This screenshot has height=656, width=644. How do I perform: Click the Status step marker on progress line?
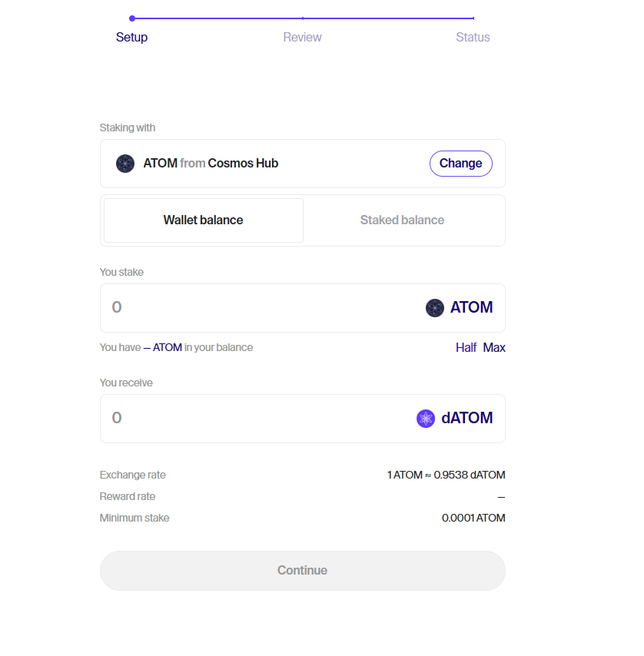point(473,18)
